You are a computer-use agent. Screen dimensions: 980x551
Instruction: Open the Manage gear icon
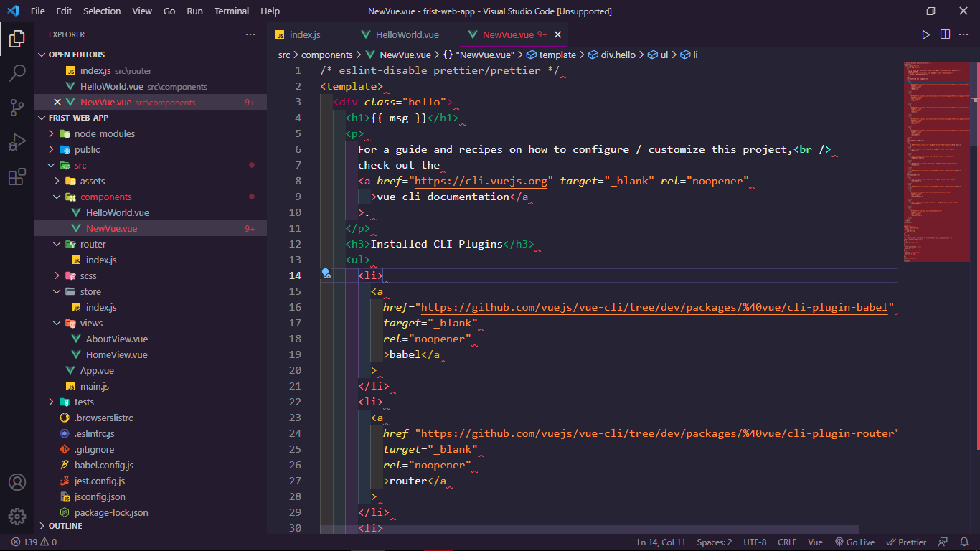[x=17, y=517]
